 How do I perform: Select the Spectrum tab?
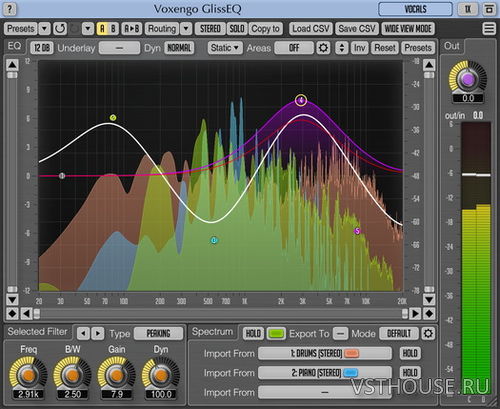[212, 332]
